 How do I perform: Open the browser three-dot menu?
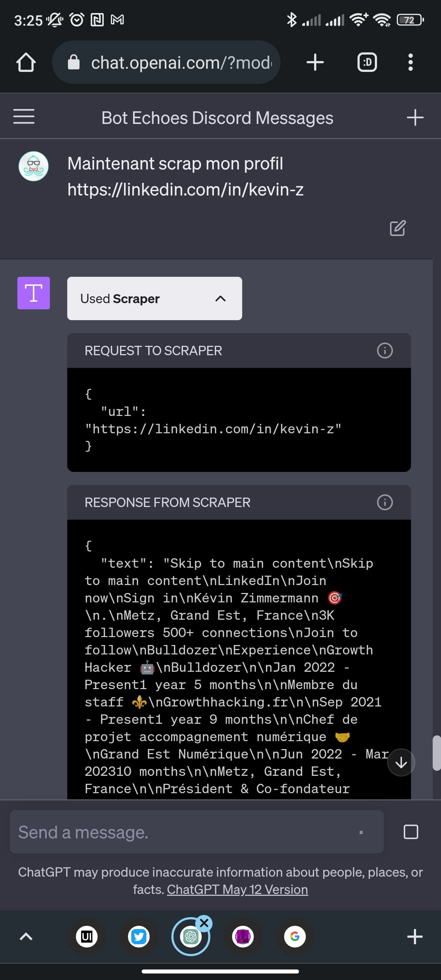410,63
